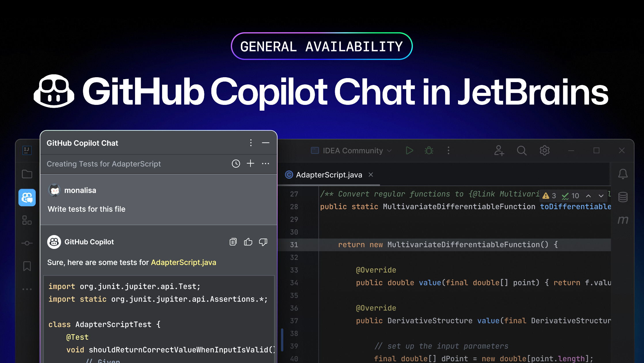The height and width of the screenshot is (363, 644).
Task: Click the new conversation plus icon
Action: 250,164
